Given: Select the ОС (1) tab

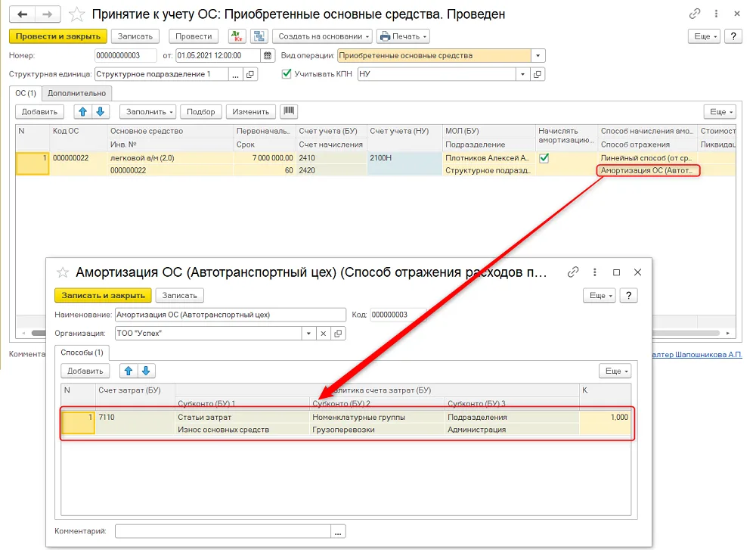Looking at the screenshot, I should pos(26,93).
